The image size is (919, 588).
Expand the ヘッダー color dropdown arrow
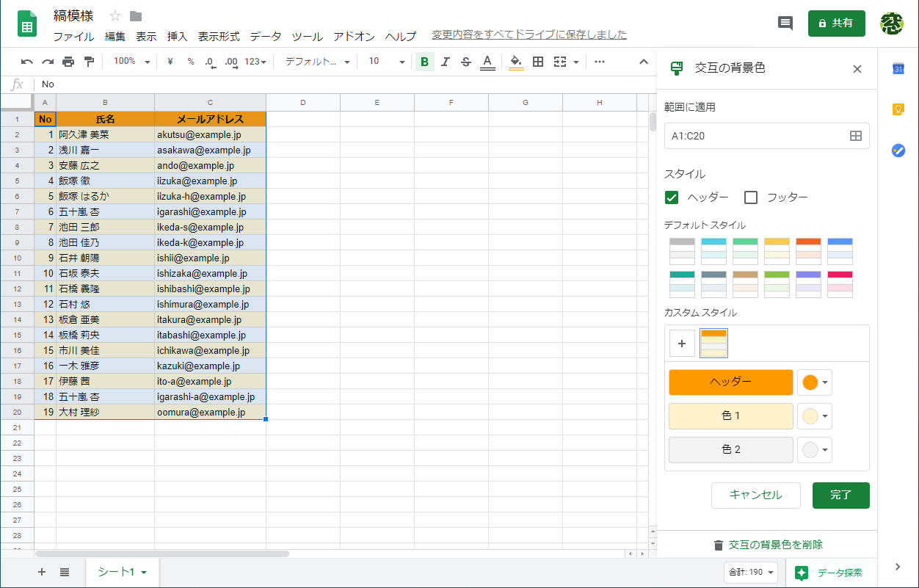[x=825, y=382]
